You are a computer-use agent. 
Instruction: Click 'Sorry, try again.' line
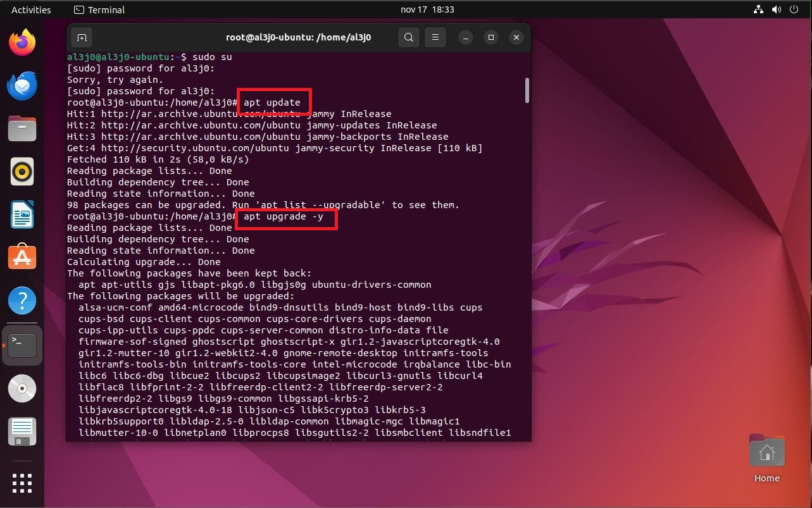coord(115,80)
